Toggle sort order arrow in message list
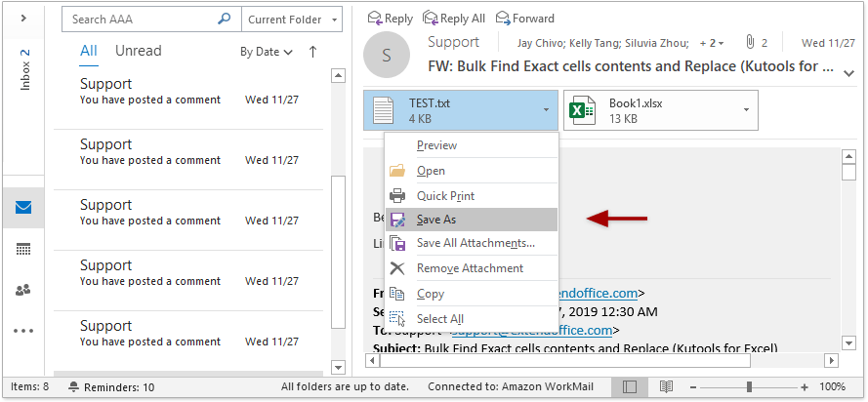 [x=312, y=52]
